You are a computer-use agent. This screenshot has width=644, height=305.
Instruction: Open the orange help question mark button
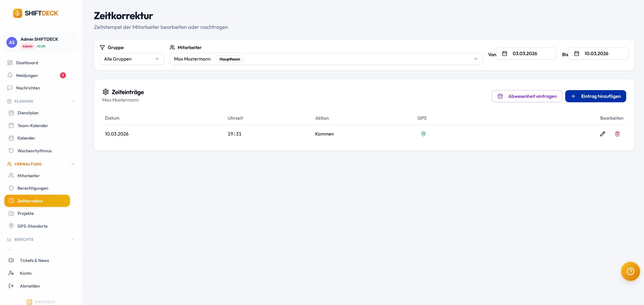tap(630, 271)
